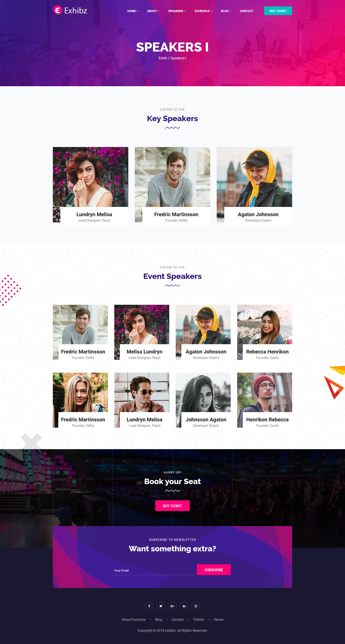Screen dimensions: 345x644
Task: Expand the Speakers menu dropdown
Action: (177, 11)
